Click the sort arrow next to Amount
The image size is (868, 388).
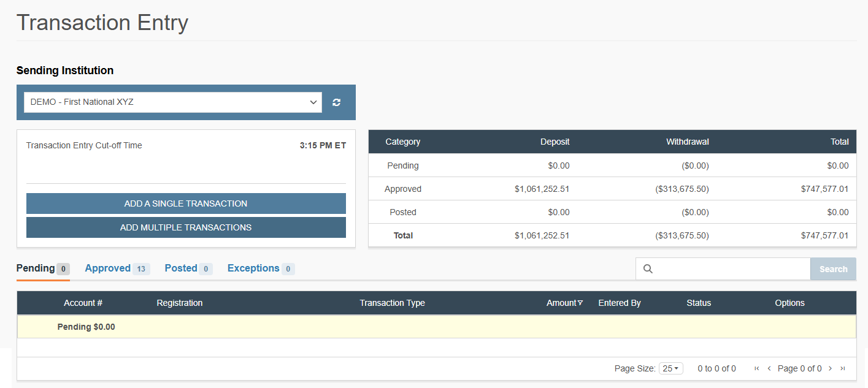580,303
